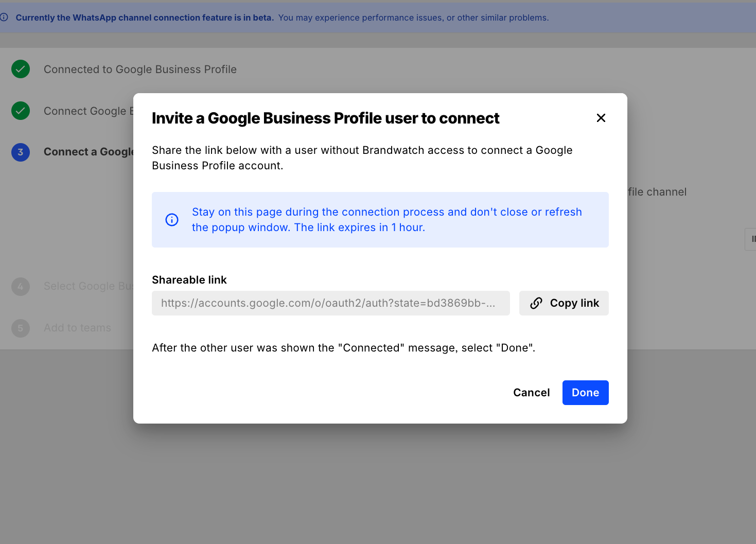Click the 'Stay on this page' notice text
Screen dimensions: 756x544
click(x=386, y=220)
